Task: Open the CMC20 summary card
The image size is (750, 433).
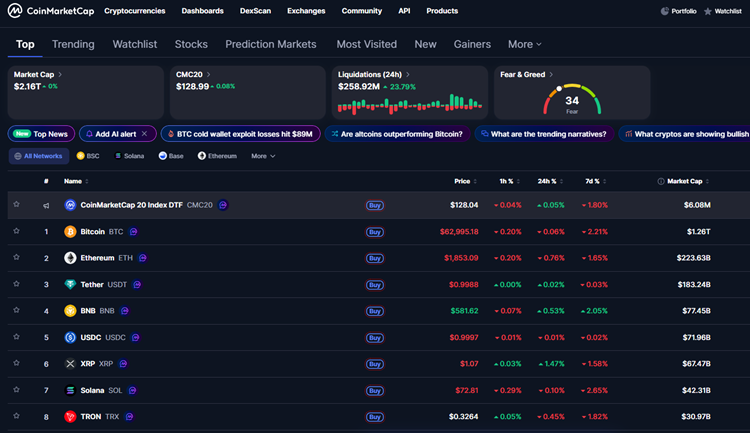Action: [x=248, y=92]
